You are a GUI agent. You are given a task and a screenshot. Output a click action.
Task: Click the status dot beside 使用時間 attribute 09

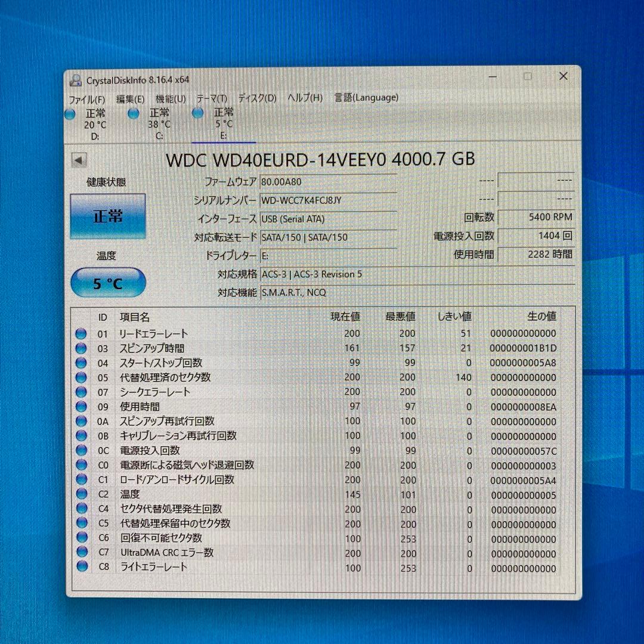pos(80,407)
